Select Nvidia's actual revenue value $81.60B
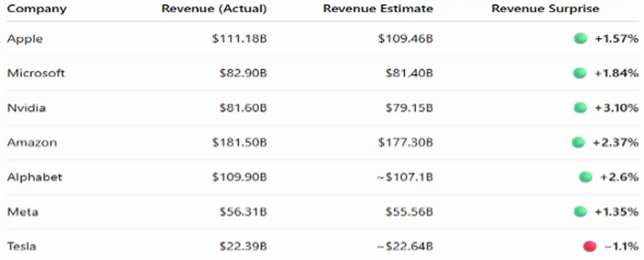The height and width of the screenshot is (260, 644). 243,108
